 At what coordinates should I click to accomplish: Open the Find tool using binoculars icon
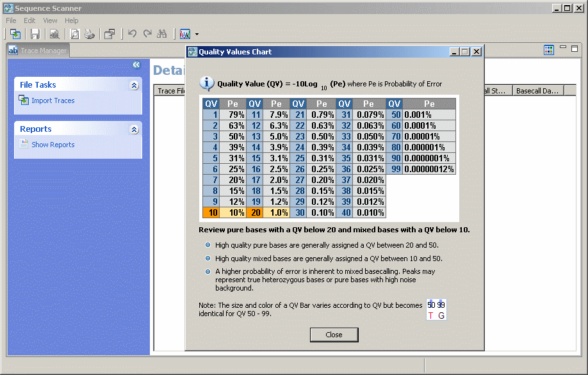[x=163, y=34]
